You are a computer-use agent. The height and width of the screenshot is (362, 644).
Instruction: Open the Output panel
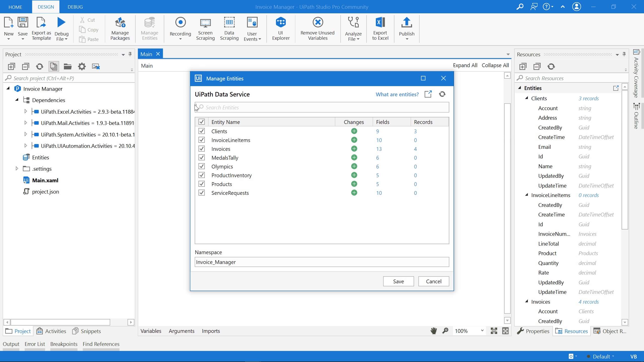click(x=11, y=344)
